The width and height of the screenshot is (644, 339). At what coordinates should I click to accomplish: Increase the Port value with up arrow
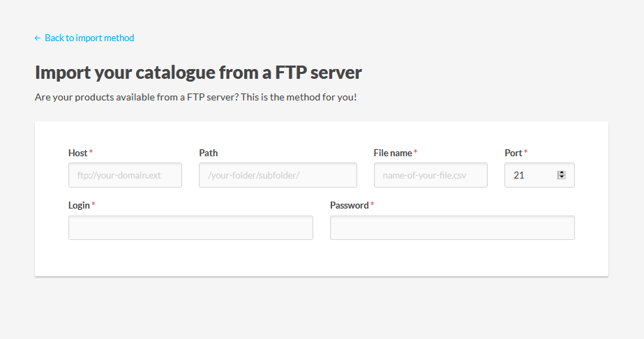(x=562, y=173)
